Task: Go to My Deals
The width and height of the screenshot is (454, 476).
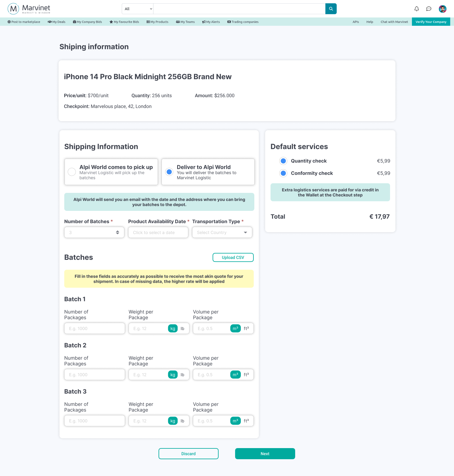Action: tap(56, 22)
